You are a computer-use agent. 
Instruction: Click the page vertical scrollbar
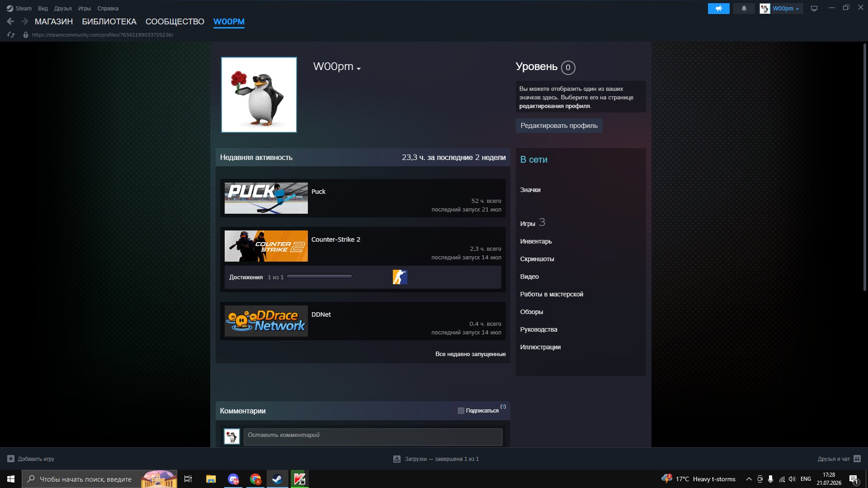tap(865, 167)
